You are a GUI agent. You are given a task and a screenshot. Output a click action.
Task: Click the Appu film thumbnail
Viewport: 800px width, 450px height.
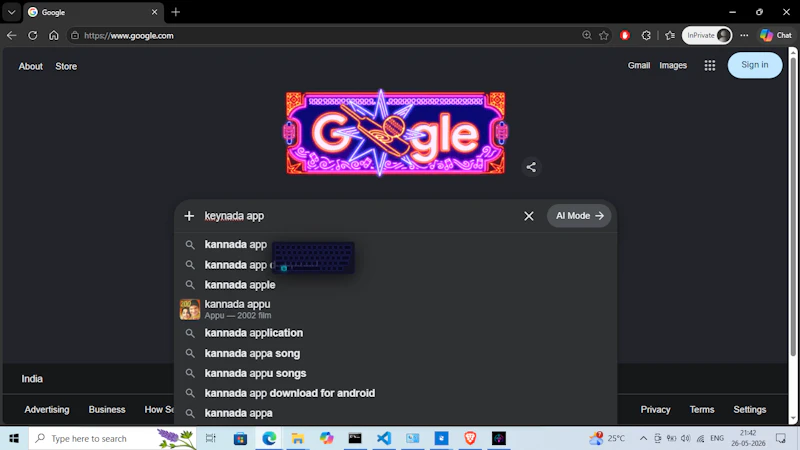click(x=190, y=309)
